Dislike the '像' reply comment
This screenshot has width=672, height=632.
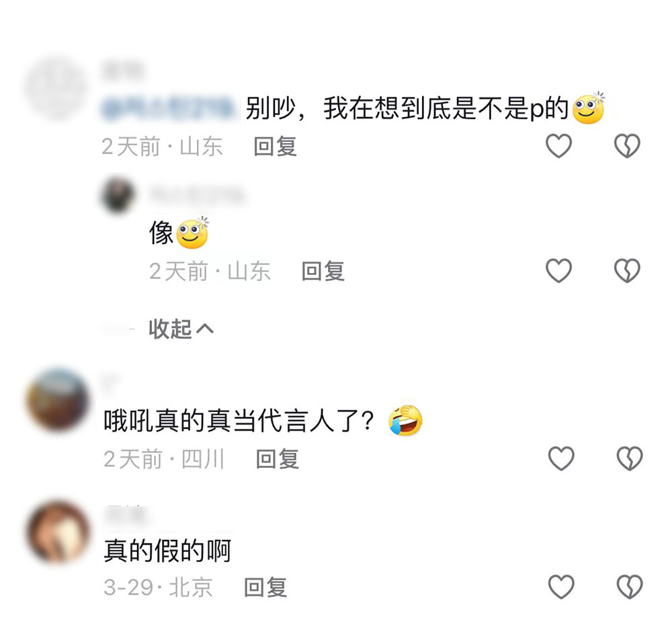(x=627, y=270)
